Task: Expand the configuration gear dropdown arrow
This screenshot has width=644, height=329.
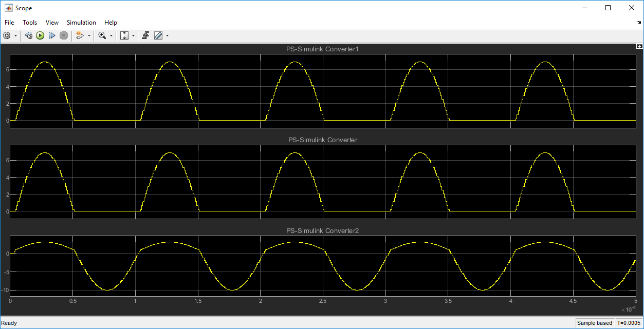Action: (16, 36)
